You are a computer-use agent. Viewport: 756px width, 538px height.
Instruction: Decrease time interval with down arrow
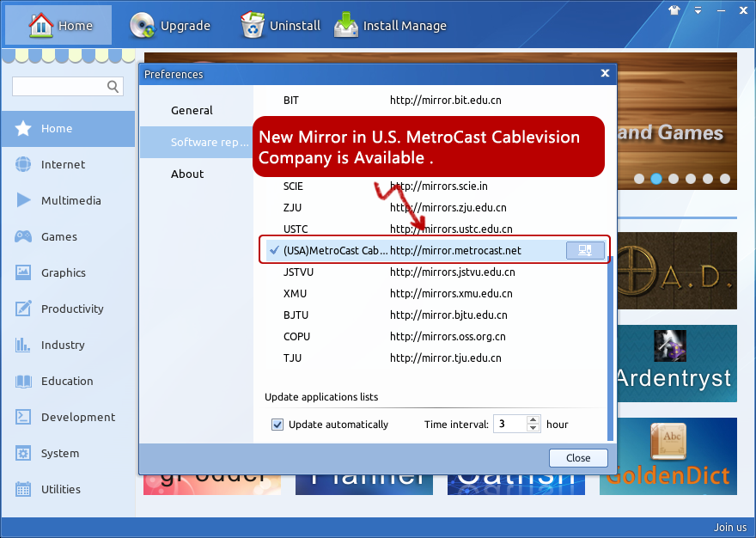click(533, 428)
